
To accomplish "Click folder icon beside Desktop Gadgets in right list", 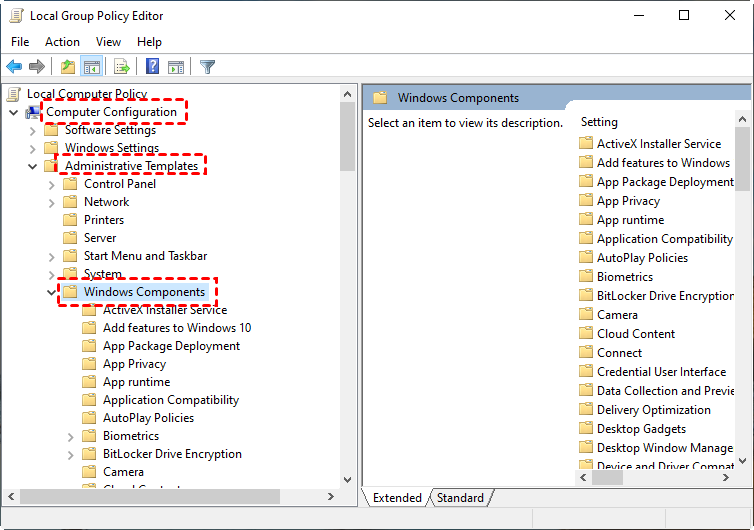I will pos(586,429).
